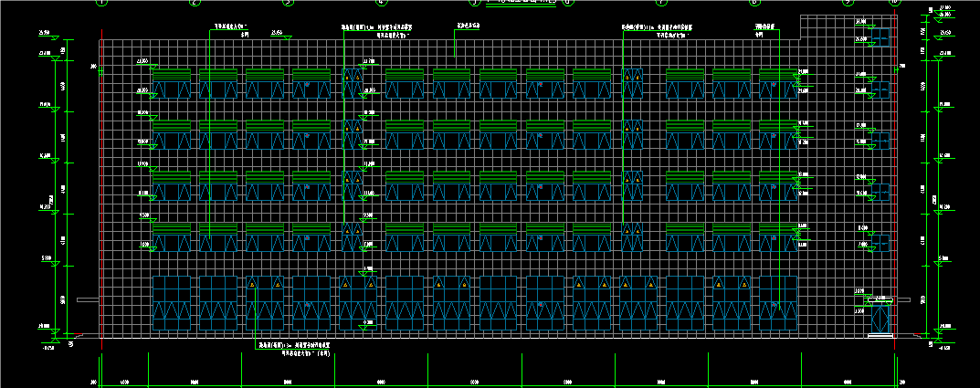Select the canopy slab above the entrance door
The image size is (980, 388).
(x=881, y=301)
